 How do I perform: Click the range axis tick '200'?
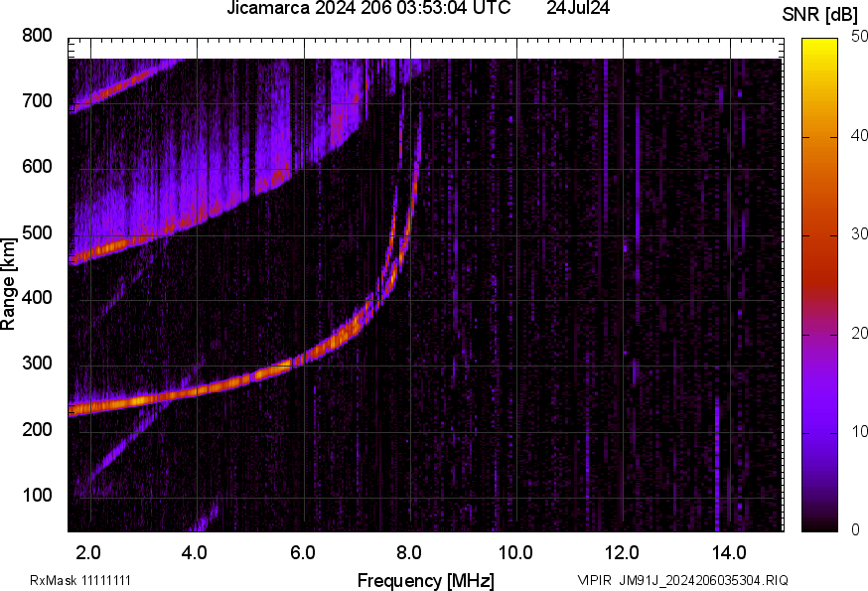[37, 429]
